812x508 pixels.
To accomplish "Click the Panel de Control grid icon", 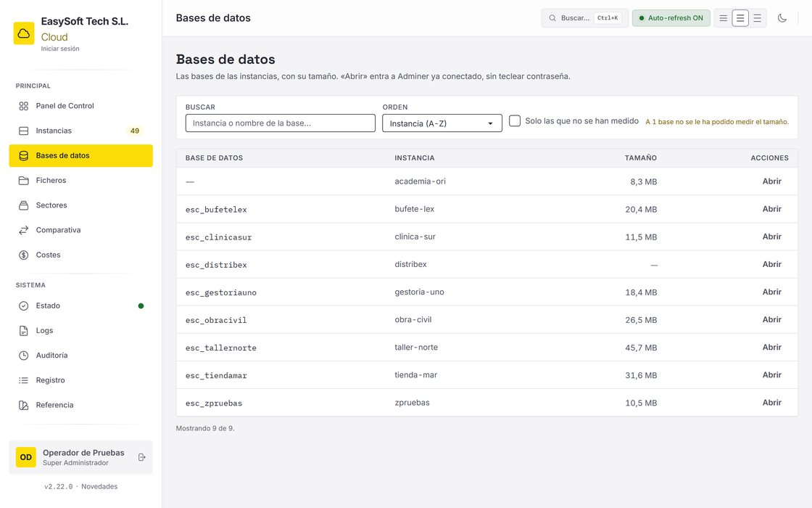I will [24, 106].
